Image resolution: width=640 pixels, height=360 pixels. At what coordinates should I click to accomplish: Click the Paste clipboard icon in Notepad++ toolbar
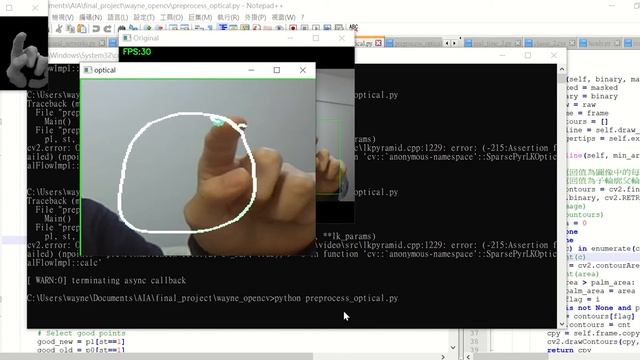[x=82, y=29]
